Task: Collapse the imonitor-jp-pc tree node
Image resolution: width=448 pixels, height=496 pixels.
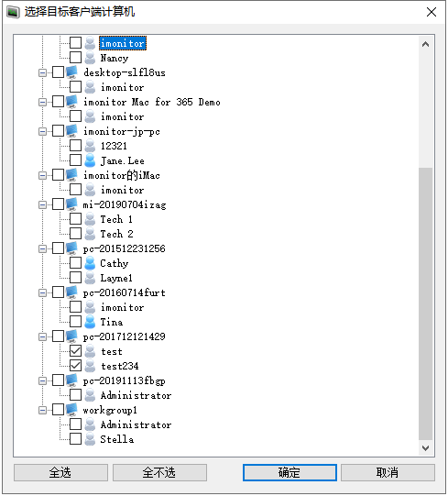Action: 42,131
